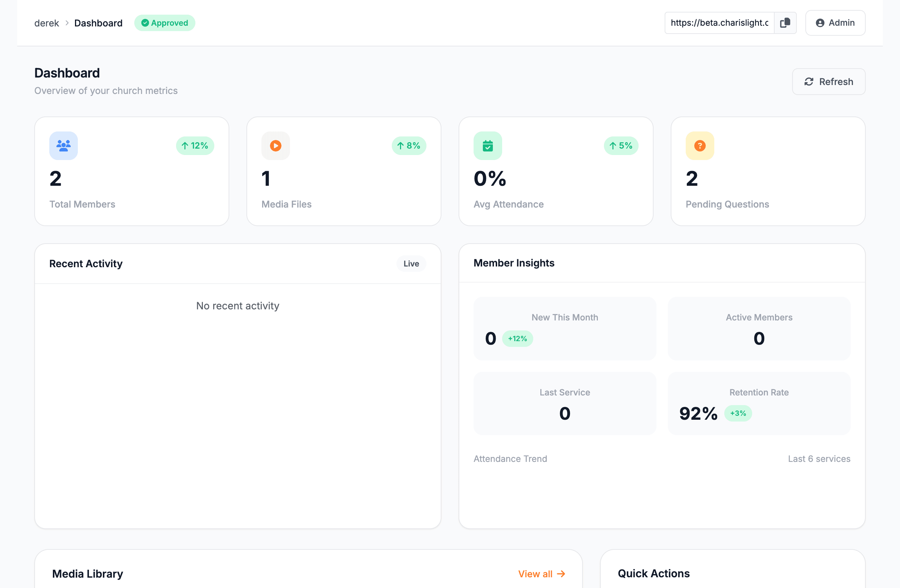Click the +3% badge next to Retention Rate
The height and width of the screenshot is (588, 900).
pyautogui.click(x=738, y=413)
